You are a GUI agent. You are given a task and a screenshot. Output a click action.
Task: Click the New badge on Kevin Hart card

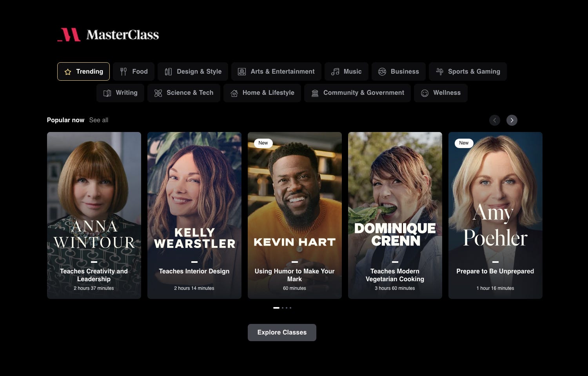pyautogui.click(x=263, y=143)
